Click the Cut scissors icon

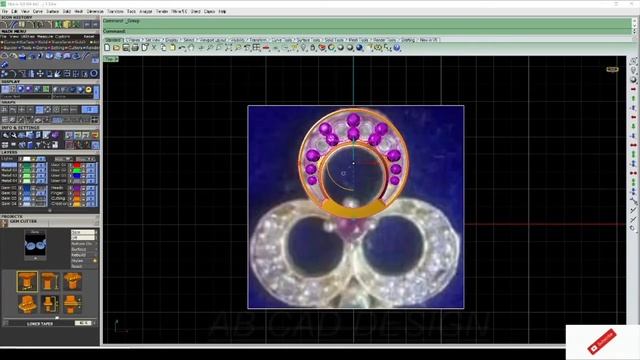[154, 48]
